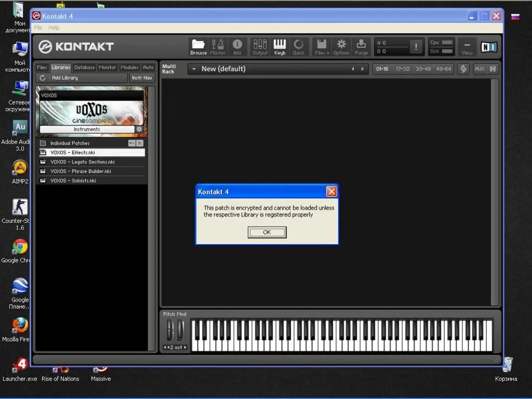
Task: Open the Recycle Bin (Корзина) icon
Action: coord(506,369)
